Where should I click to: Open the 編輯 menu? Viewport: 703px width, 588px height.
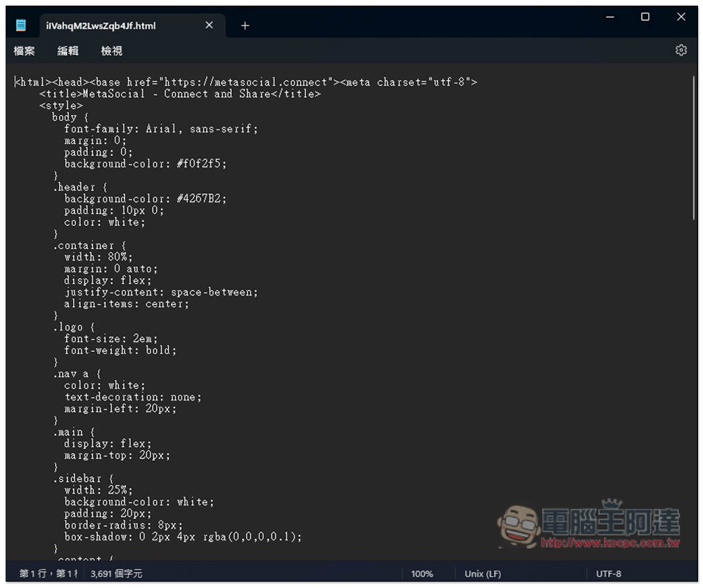point(67,51)
